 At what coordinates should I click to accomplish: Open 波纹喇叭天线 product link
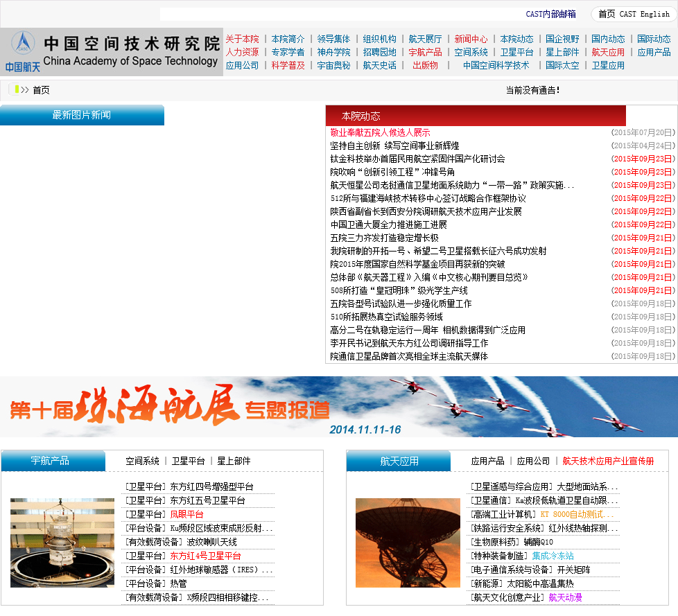(211, 542)
